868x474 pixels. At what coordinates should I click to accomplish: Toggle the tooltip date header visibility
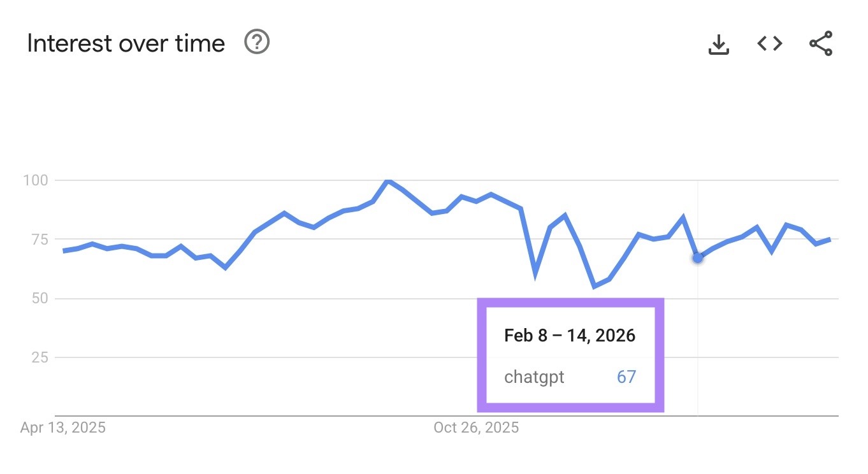point(569,335)
